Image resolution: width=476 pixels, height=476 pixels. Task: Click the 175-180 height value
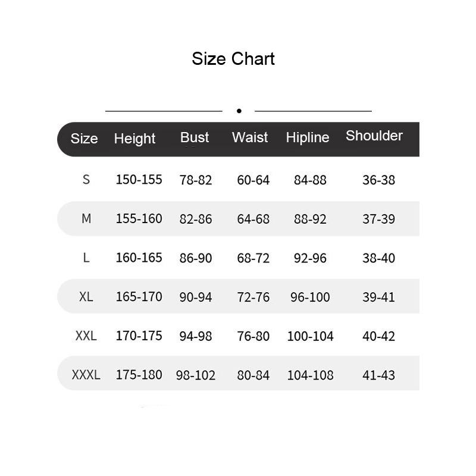(139, 375)
